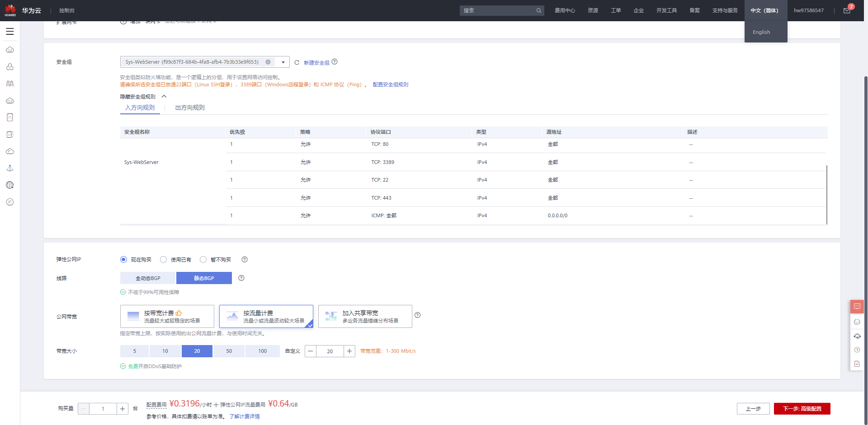Image resolution: width=868 pixels, height=425 pixels.
Task: Click the 配置安全组规则 link
Action: click(x=391, y=84)
